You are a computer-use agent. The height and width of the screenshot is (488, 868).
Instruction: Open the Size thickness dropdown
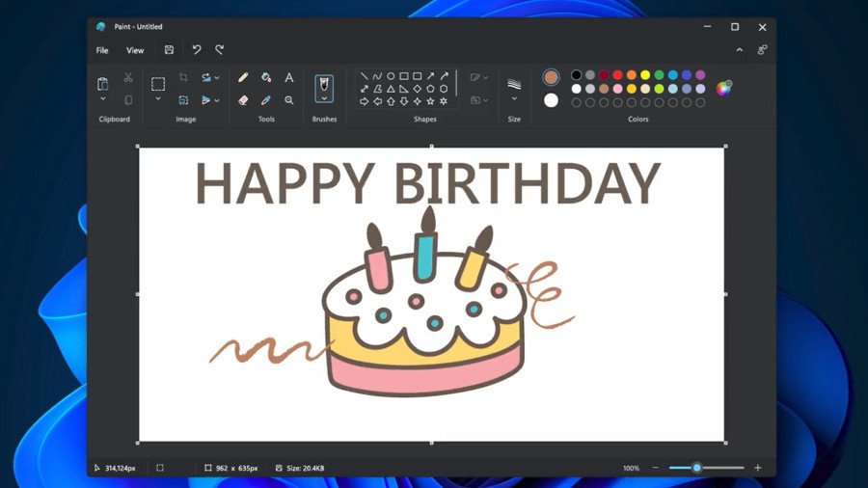pos(514,98)
